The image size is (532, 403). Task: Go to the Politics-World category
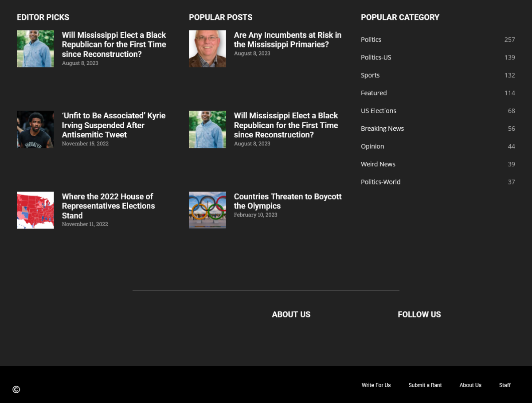pos(380,182)
